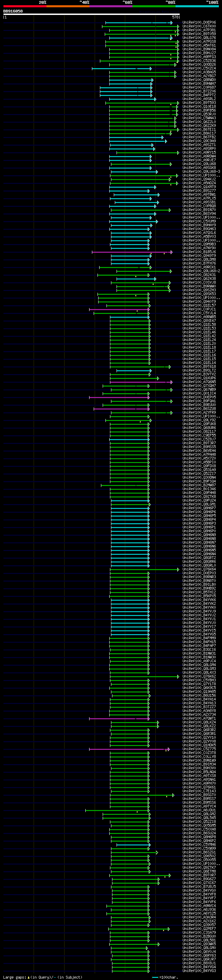Click the query end position 578
This screenshot has height=980, width=222.
pyautogui.click(x=175, y=17)
